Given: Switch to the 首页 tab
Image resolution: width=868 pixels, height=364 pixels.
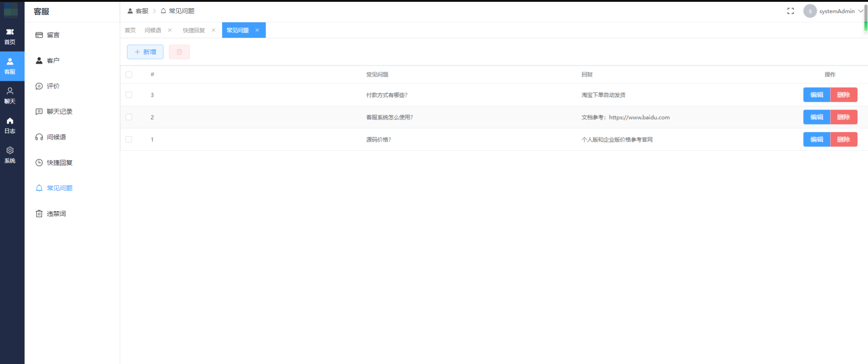Looking at the screenshot, I should click(x=130, y=30).
